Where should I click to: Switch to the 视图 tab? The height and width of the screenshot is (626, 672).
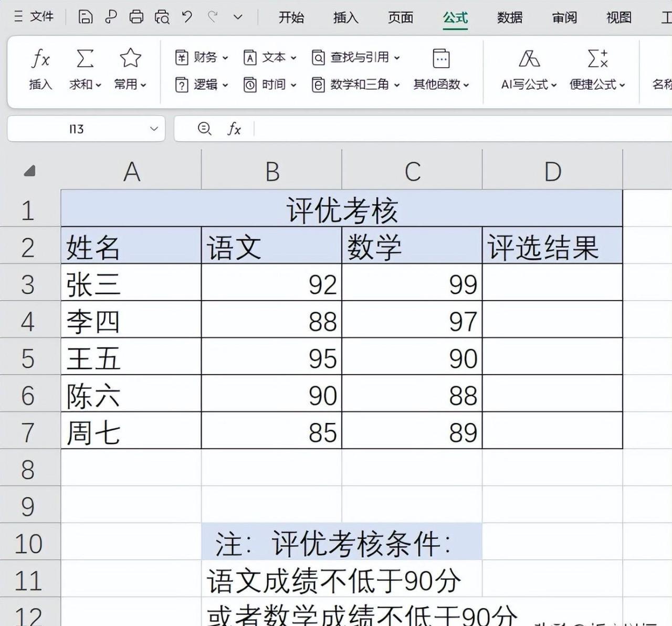[x=619, y=17]
